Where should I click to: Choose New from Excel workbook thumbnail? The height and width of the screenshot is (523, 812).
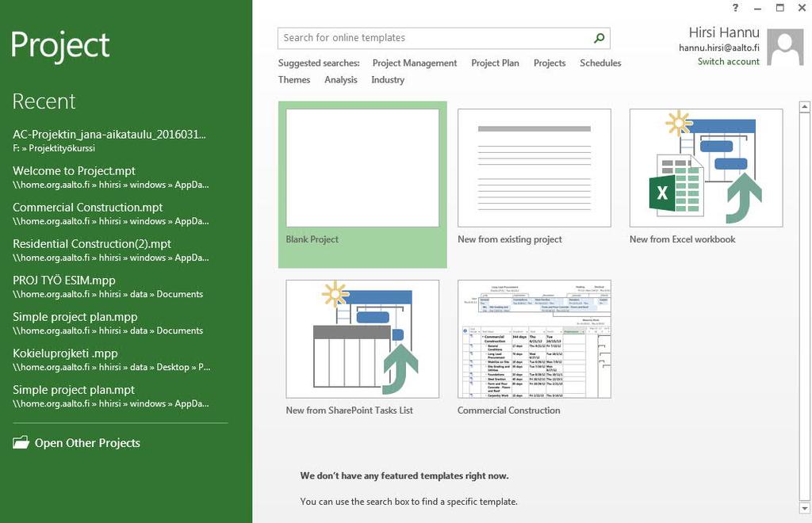pyautogui.click(x=707, y=168)
